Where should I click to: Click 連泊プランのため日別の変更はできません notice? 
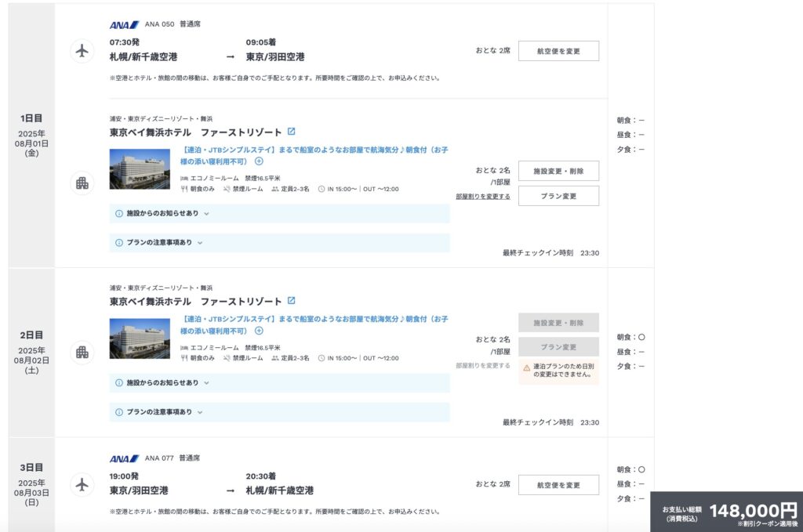click(x=558, y=371)
